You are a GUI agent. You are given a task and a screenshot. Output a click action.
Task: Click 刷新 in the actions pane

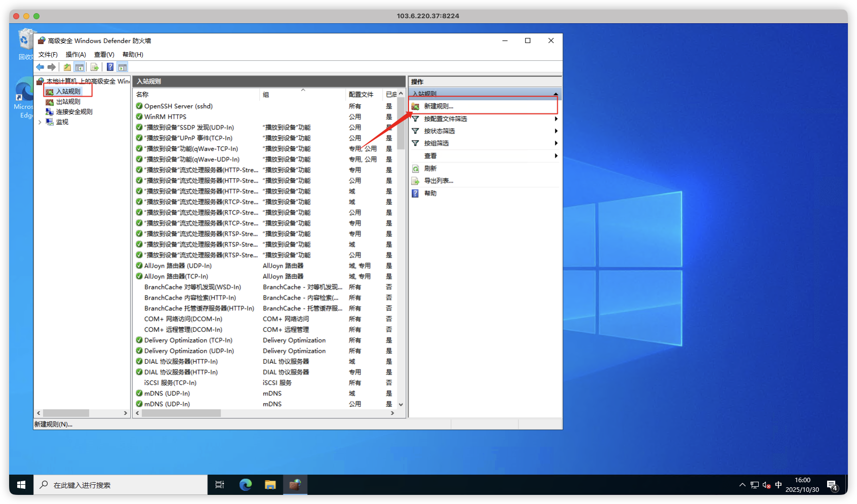[x=430, y=169]
